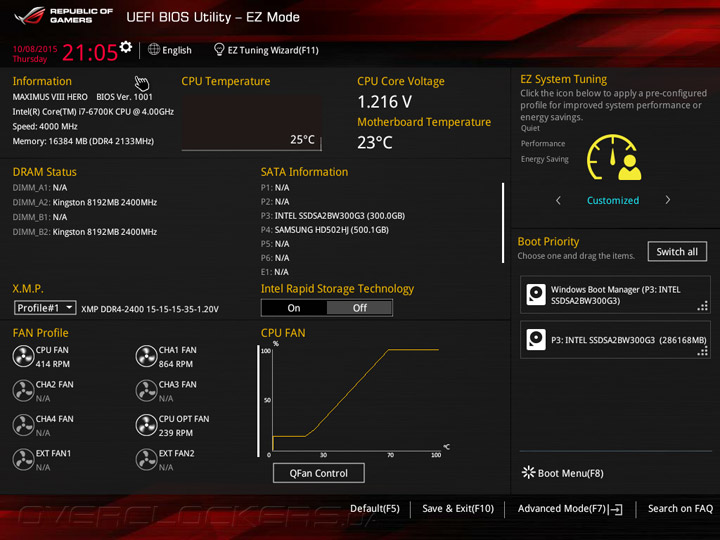720x540 pixels.
Task: Click the Memory: 16384 MB info line
Action: coord(83,141)
